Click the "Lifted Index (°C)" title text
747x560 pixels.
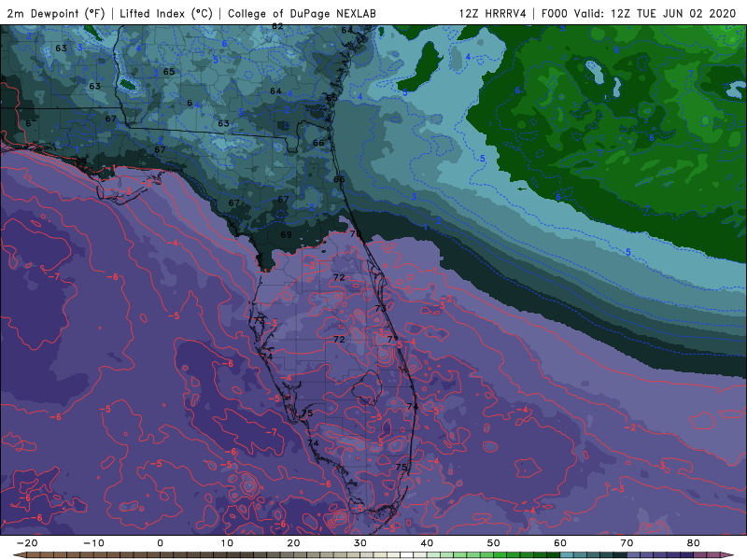[x=166, y=14]
